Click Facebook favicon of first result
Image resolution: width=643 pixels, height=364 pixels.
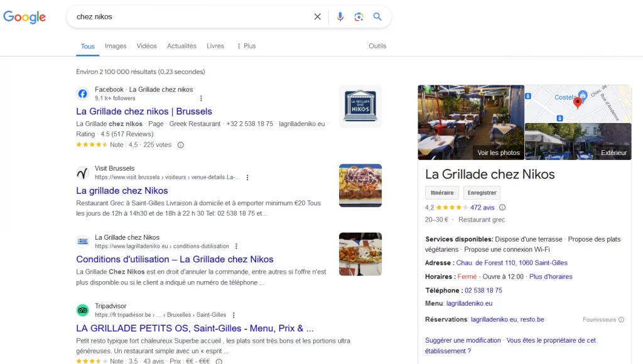click(x=82, y=94)
